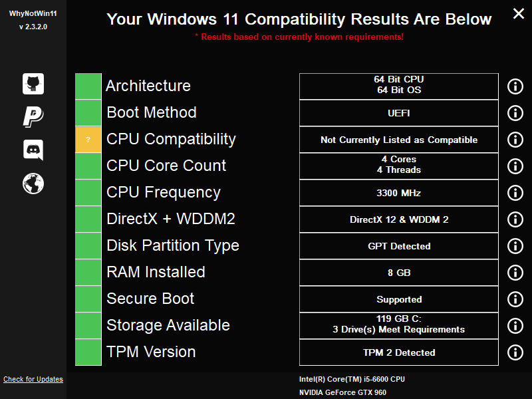Open CPU Frequency info icon
The width and height of the screenshot is (532, 399).
tap(515, 193)
